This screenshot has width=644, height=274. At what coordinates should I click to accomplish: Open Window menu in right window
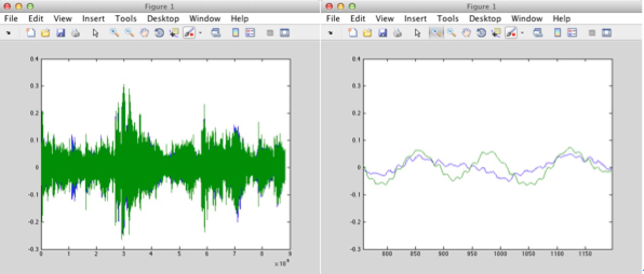[x=527, y=19]
